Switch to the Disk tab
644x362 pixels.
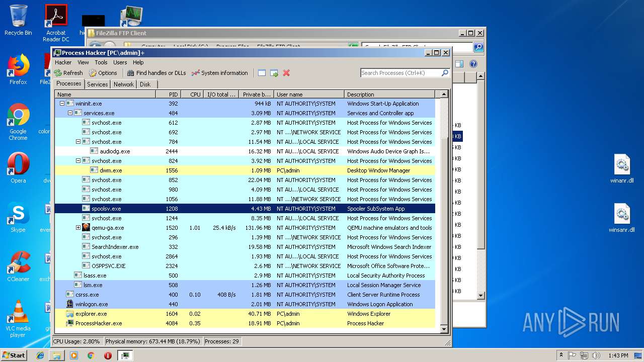click(145, 84)
